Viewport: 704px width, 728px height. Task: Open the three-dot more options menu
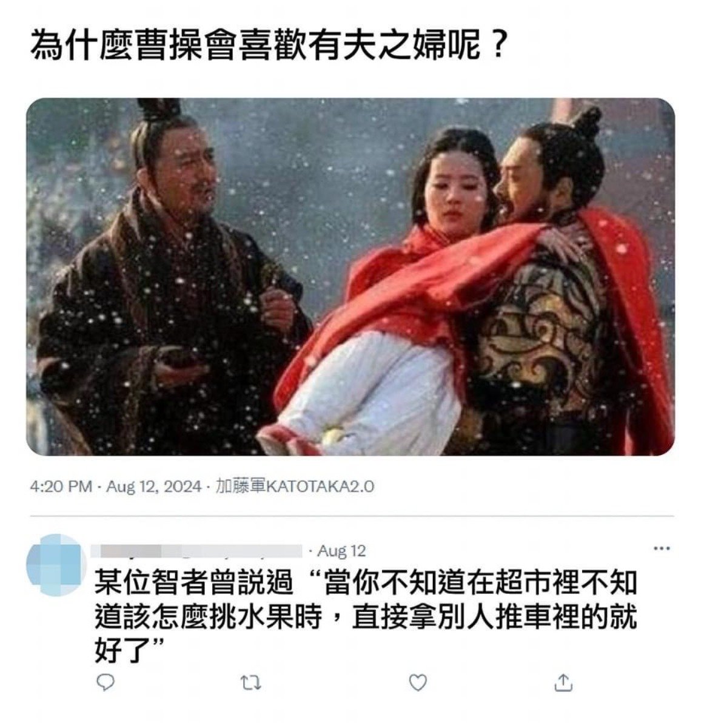tap(660, 548)
